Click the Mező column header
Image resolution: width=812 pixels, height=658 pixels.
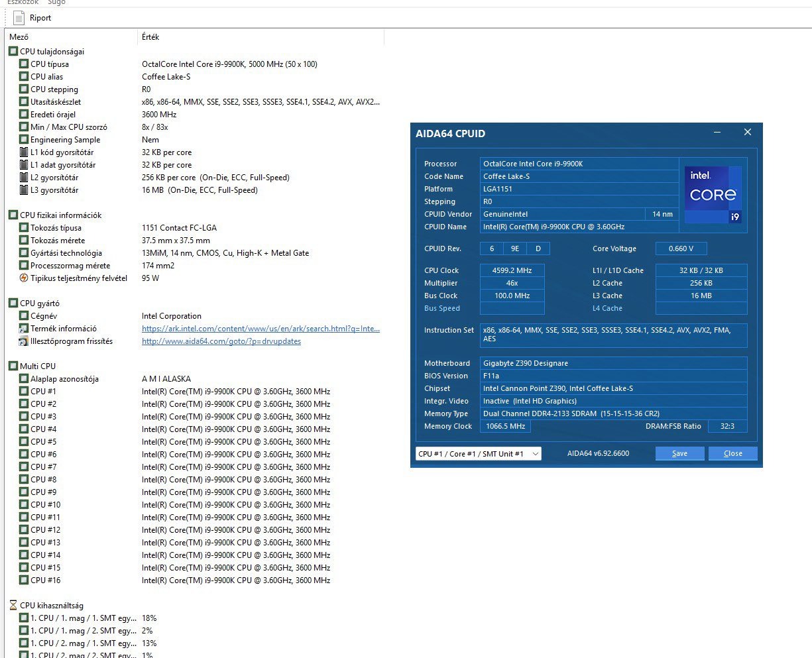coord(19,37)
